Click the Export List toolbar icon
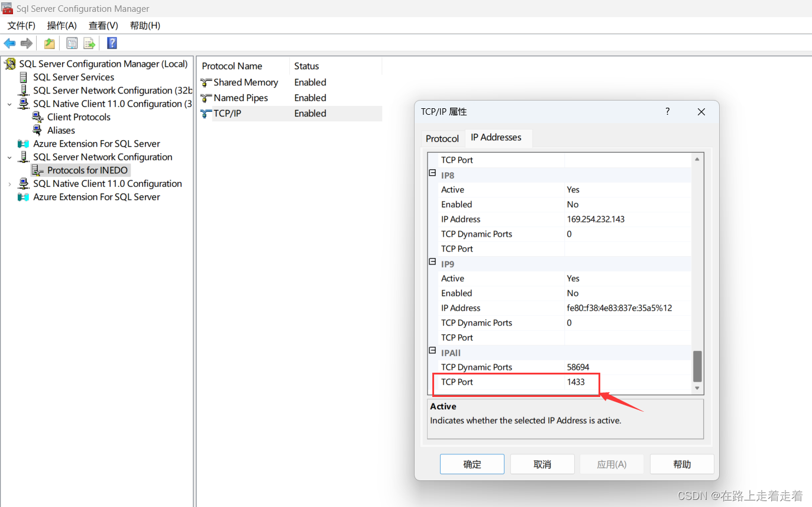Viewport: 812px width, 507px height. 89,43
